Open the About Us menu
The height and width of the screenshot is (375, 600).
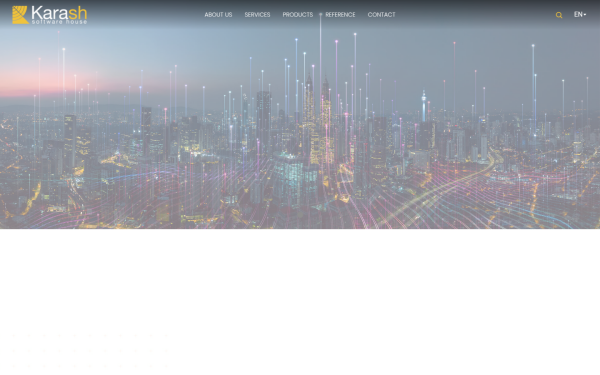tap(218, 15)
